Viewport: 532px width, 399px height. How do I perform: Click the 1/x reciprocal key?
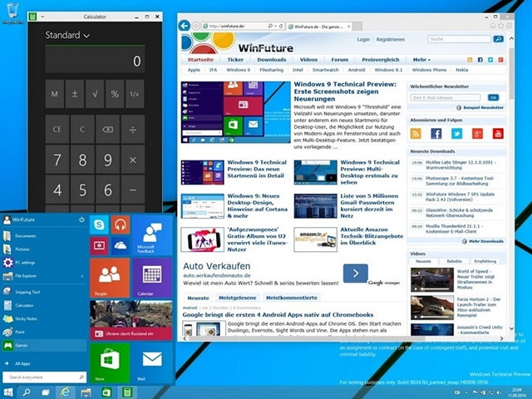pos(135,94)
